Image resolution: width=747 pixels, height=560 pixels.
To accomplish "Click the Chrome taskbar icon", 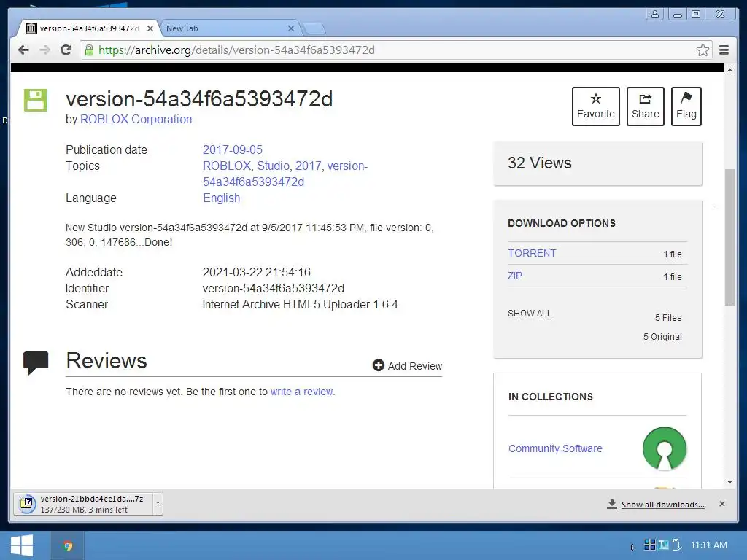I will point(68,545).
